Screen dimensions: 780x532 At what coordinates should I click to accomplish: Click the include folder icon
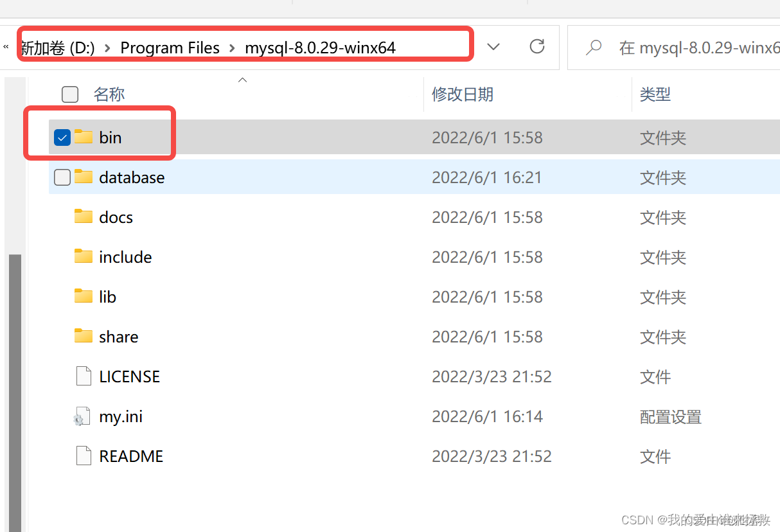[x=84, y=256]
